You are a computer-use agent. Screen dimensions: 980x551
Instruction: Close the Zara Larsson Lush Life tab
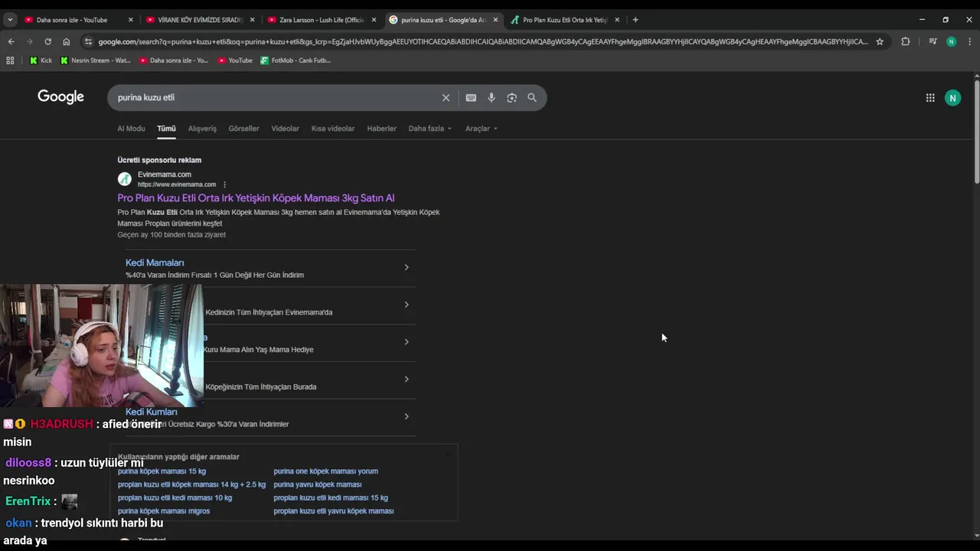pos(374,20)
